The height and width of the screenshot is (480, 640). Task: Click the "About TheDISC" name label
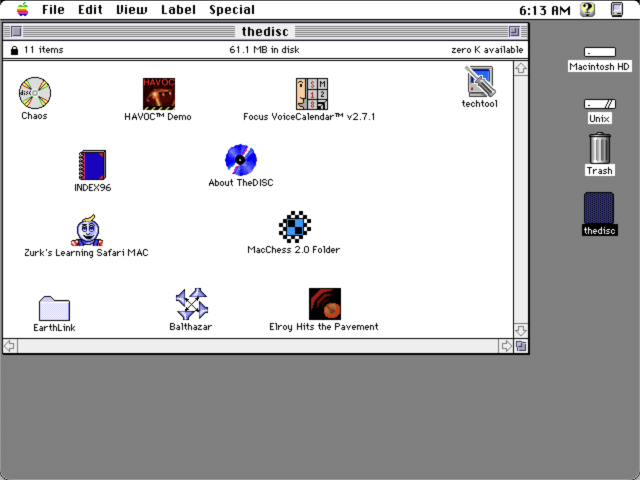241,182
